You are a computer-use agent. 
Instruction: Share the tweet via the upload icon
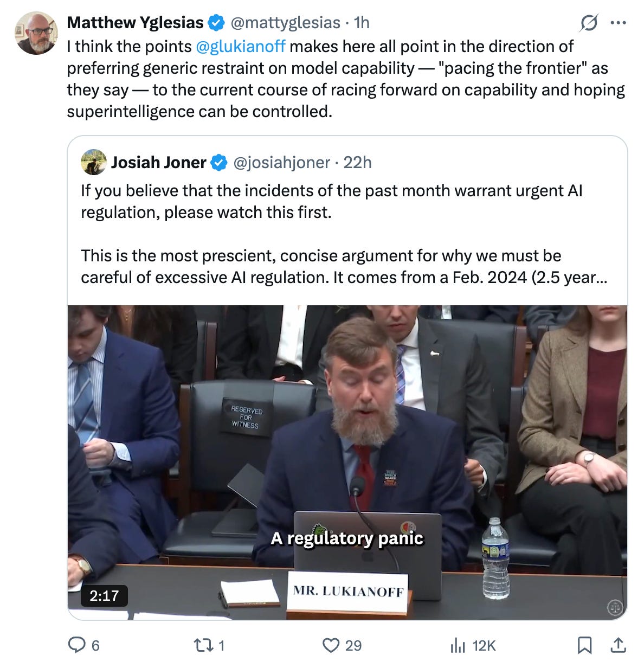618,645
